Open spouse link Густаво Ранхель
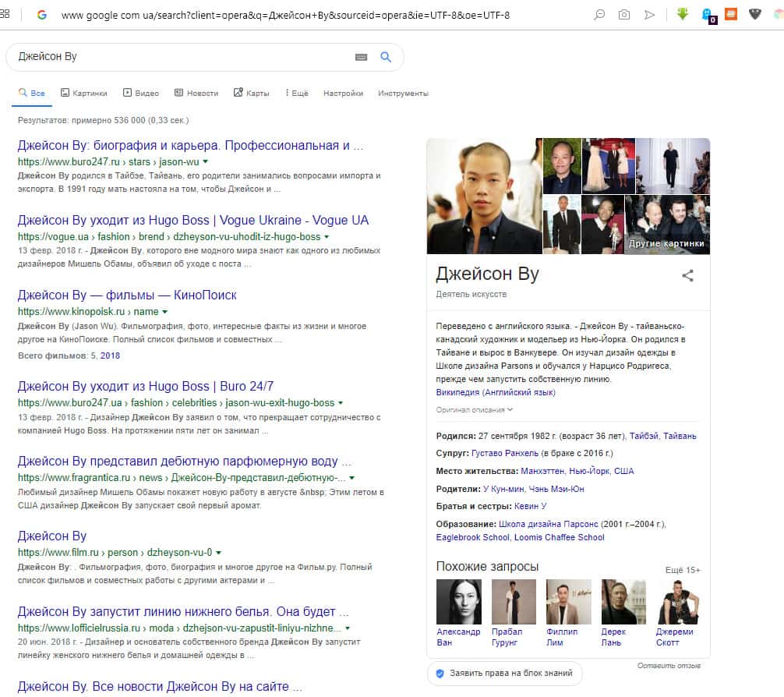The image size is (784, 697). pyautogui.click(x=504, y=453)
